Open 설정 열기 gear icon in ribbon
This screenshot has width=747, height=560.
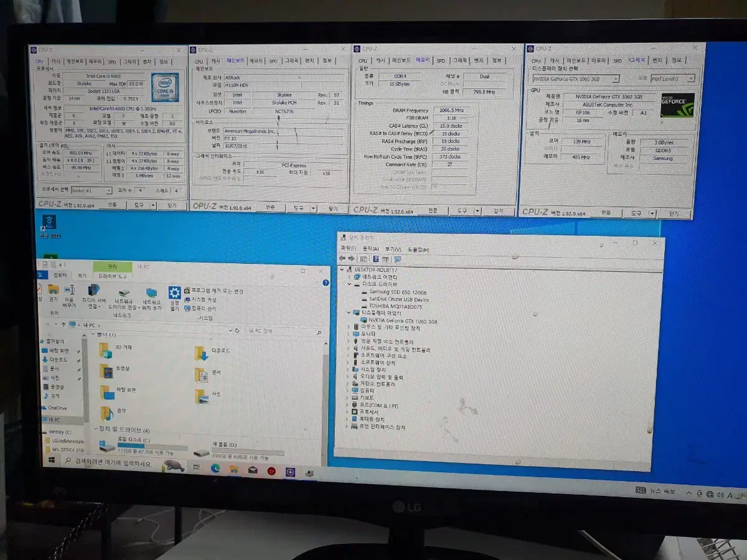[x=174, y=299]
